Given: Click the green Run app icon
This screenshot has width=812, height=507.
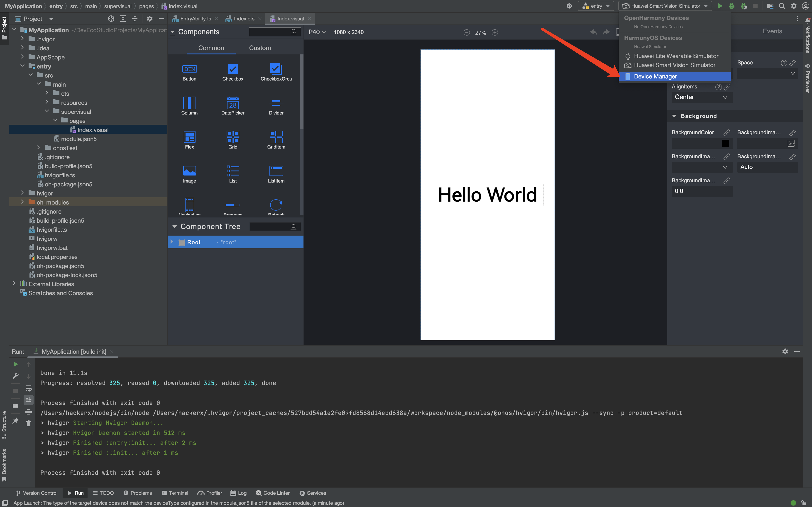Looking at the screenshot, I should (720, 6).
